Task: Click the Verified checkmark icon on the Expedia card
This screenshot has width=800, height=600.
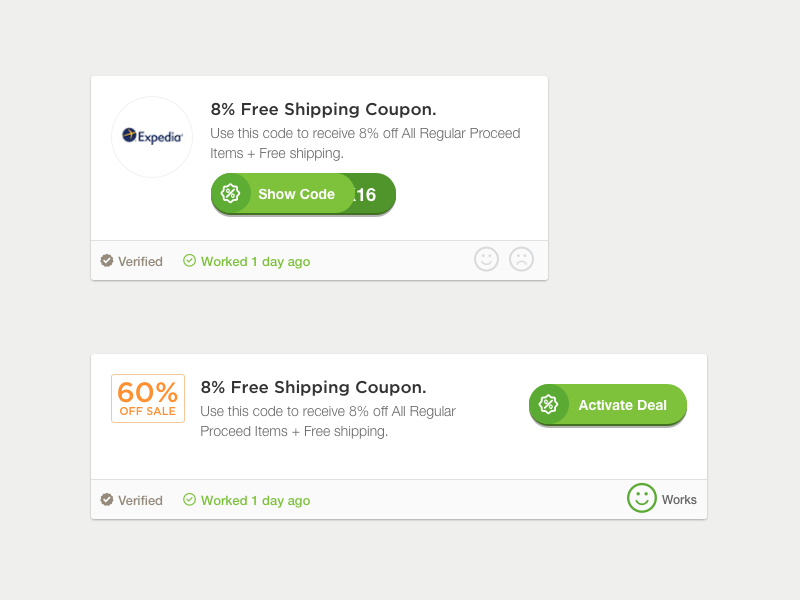Action: 107,261
